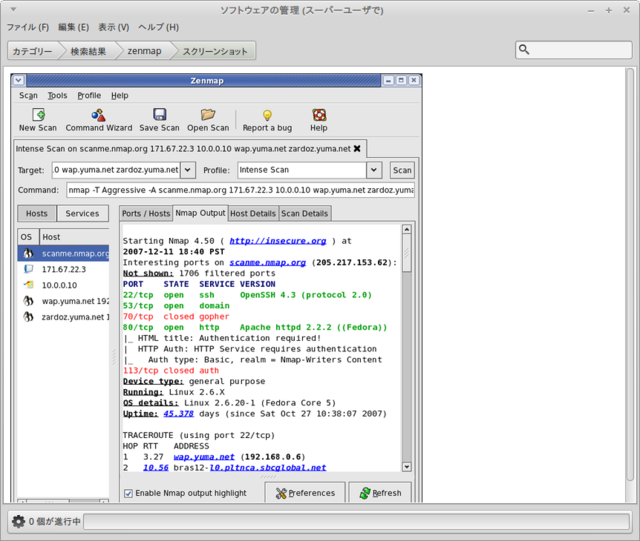
Task: Go to zenmap breadcrumb
Action: point(144,51)
